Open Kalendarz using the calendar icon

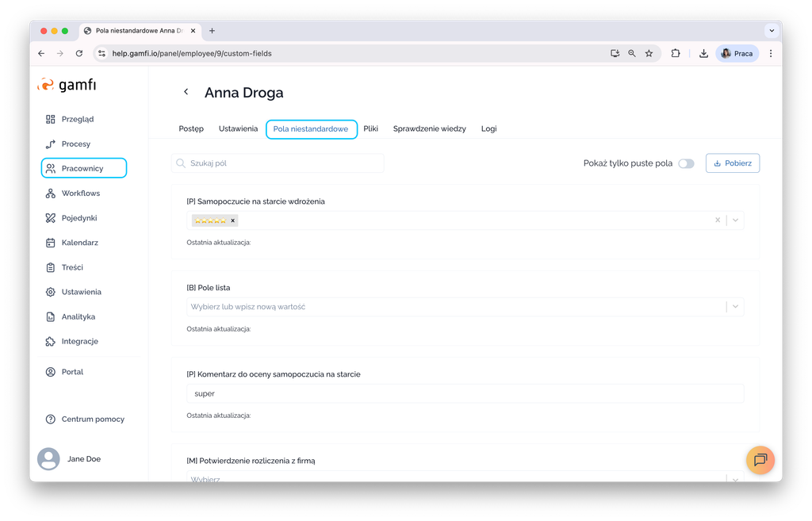tap(51, 243)
